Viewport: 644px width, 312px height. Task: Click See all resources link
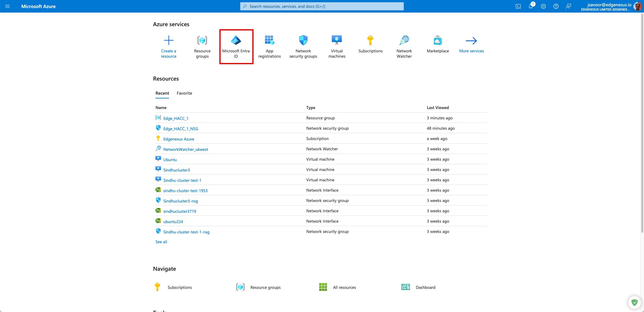coord(161,242)
